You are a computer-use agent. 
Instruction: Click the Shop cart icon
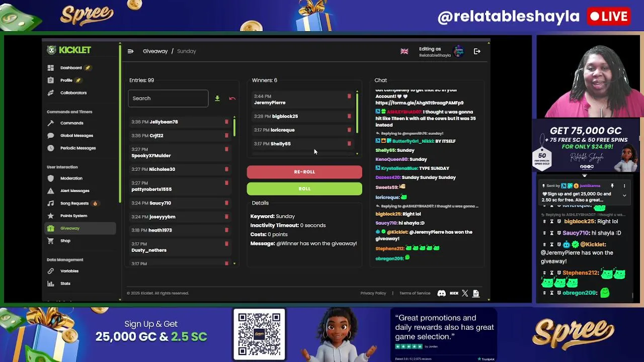tap(50, 241)
